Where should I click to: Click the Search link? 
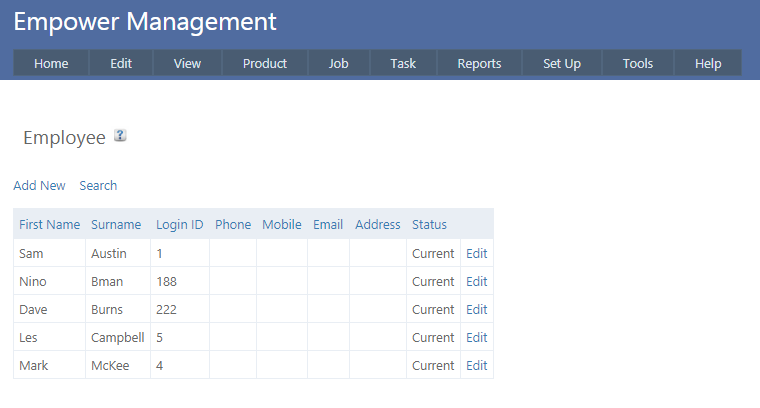click(98, 185)
